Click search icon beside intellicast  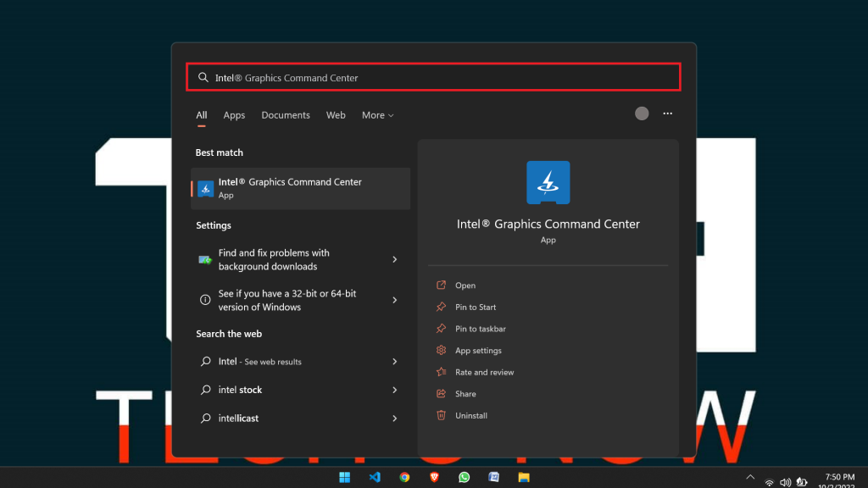[x=205, y=419]
